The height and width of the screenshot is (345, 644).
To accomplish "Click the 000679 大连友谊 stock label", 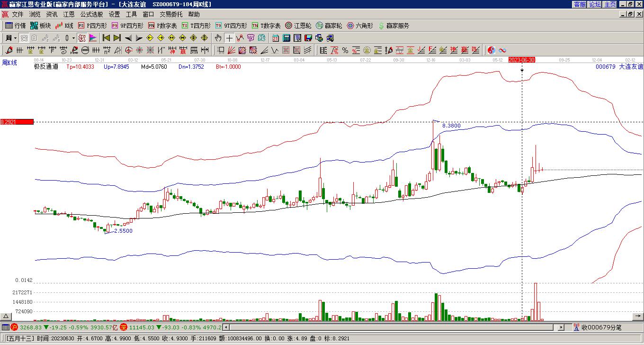I will tap(619, 67).
